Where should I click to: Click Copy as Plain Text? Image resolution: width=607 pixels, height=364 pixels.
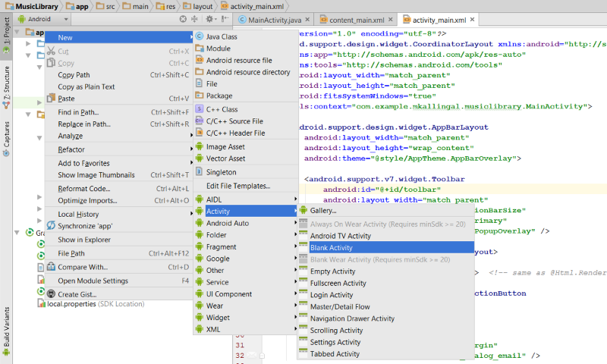(x=119, y=87)
